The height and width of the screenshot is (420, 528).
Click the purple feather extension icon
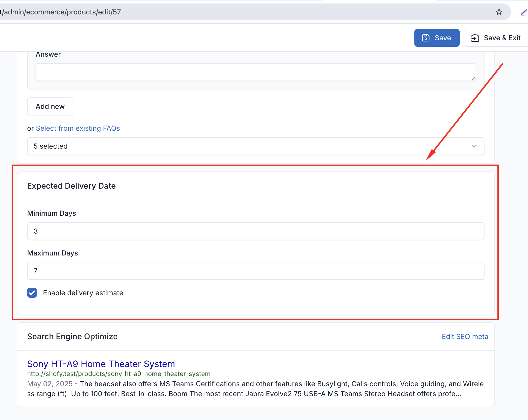tap(524, 12)
